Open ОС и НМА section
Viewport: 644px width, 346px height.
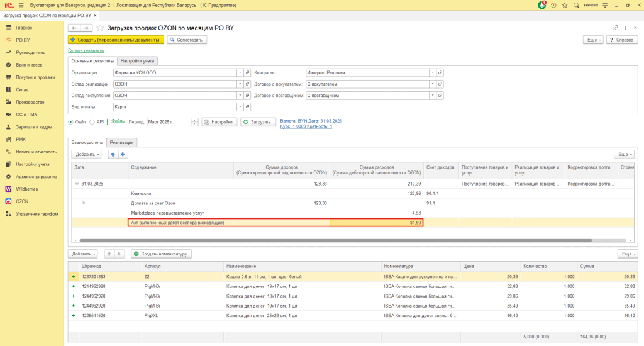pyautogui.click(x=26, y=114)
